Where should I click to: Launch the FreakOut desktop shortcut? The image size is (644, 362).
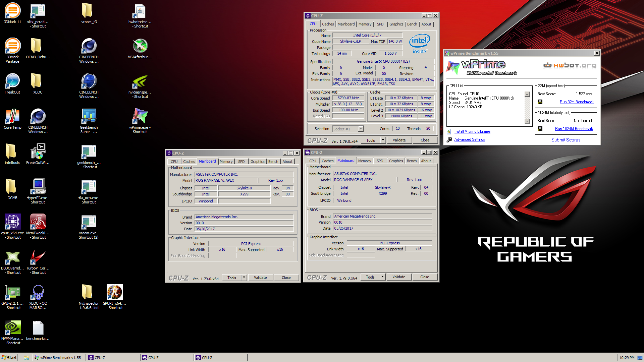(12, 81)
